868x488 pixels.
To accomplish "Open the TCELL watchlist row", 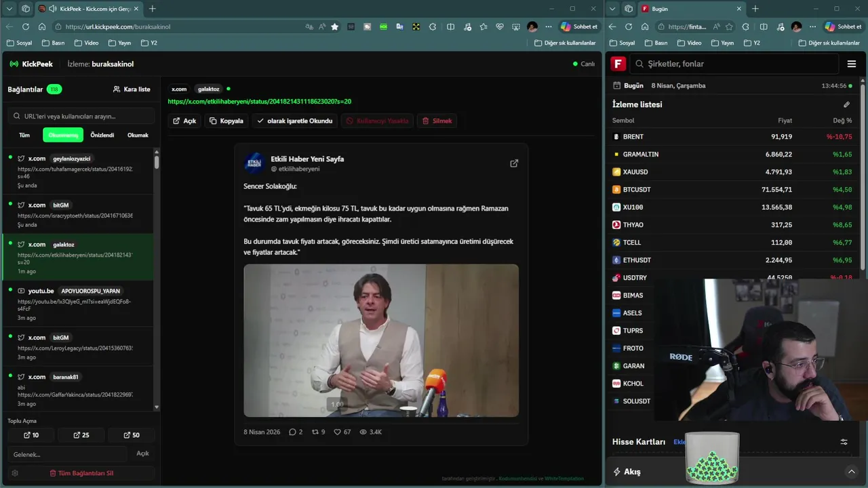I will point(733,243).
